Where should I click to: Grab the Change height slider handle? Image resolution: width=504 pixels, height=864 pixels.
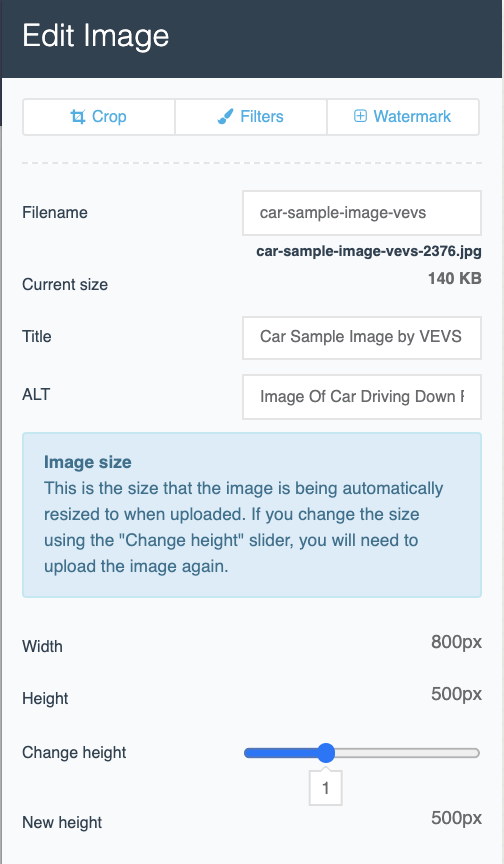coord(326,753)
